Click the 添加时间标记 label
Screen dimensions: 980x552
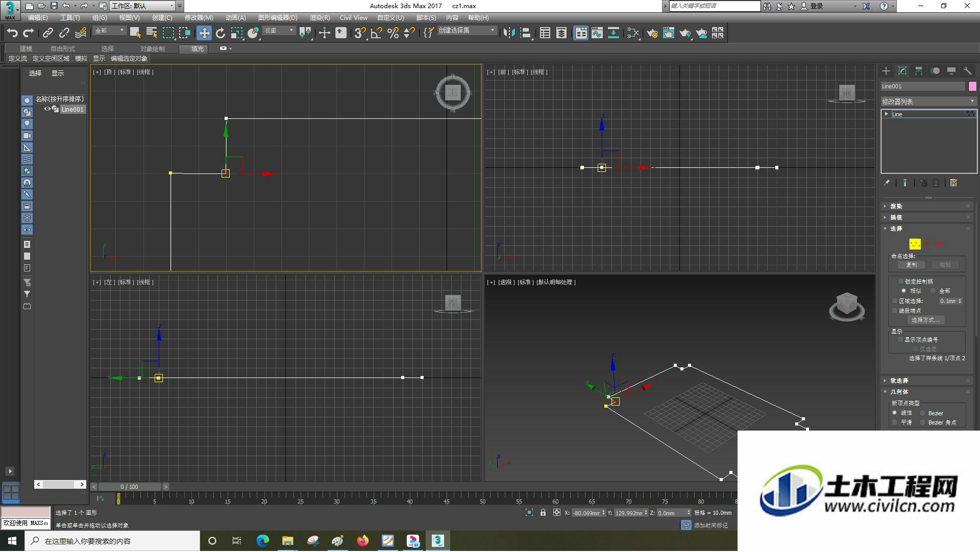(710, 525)
